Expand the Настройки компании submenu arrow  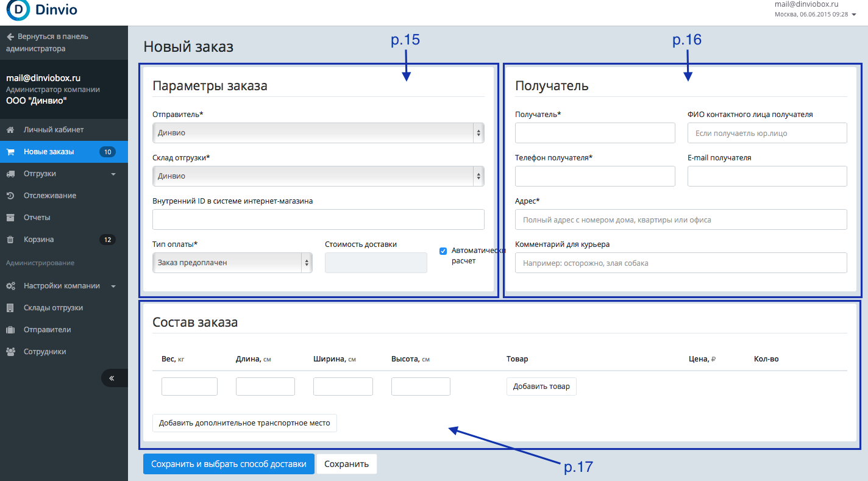coord(113,287)
